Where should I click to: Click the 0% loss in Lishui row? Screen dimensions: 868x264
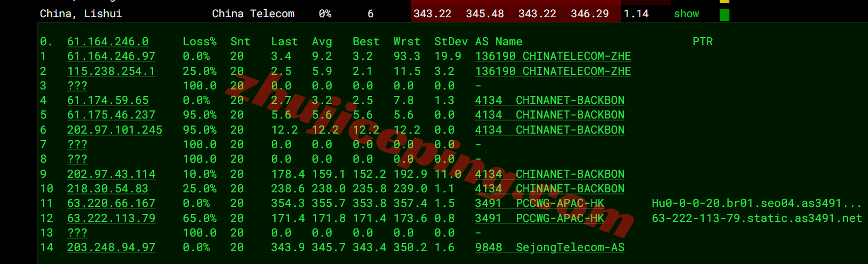click(x=325, y=14)
